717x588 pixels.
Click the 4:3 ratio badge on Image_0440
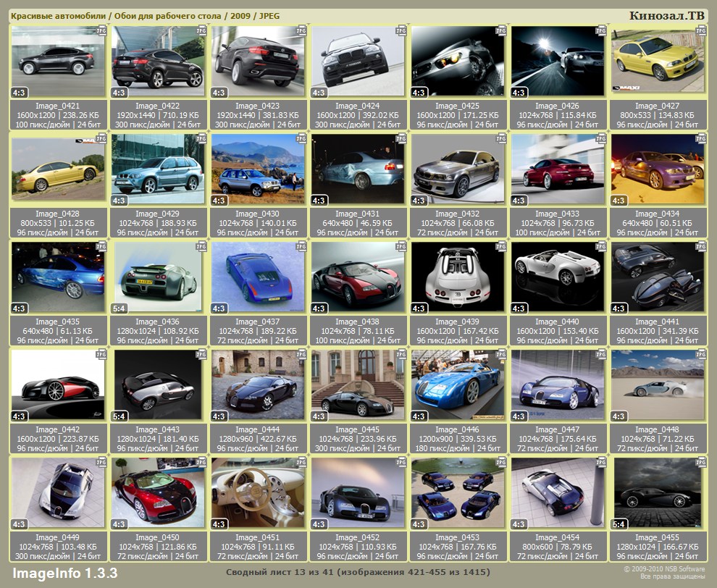coord(519,308)
